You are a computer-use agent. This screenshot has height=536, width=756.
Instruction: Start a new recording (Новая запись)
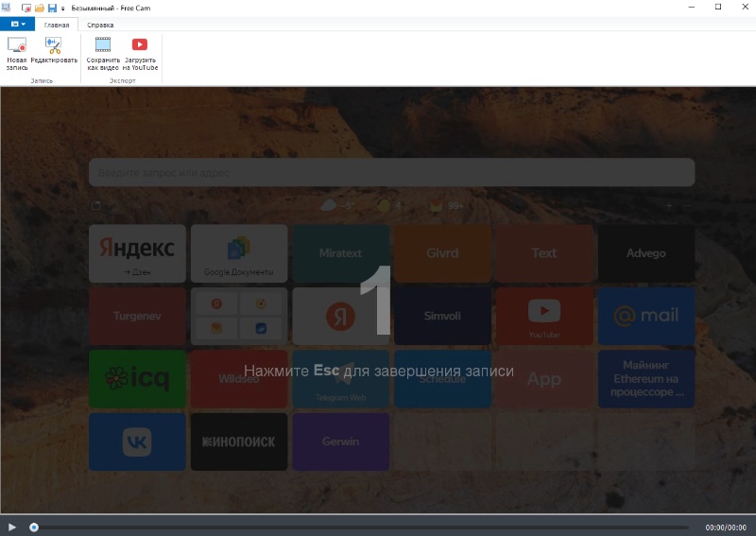click(17, 54)
